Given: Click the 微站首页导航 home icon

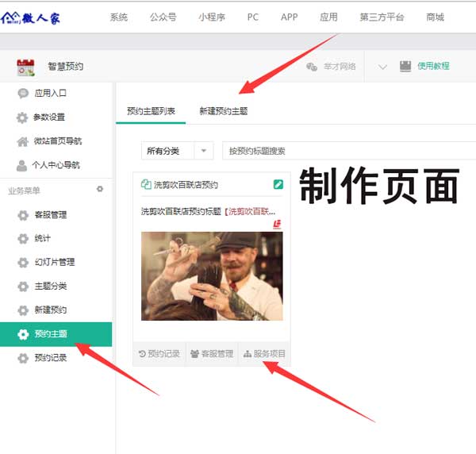Looking at the screenshot, I should click(x=23, y=141).
